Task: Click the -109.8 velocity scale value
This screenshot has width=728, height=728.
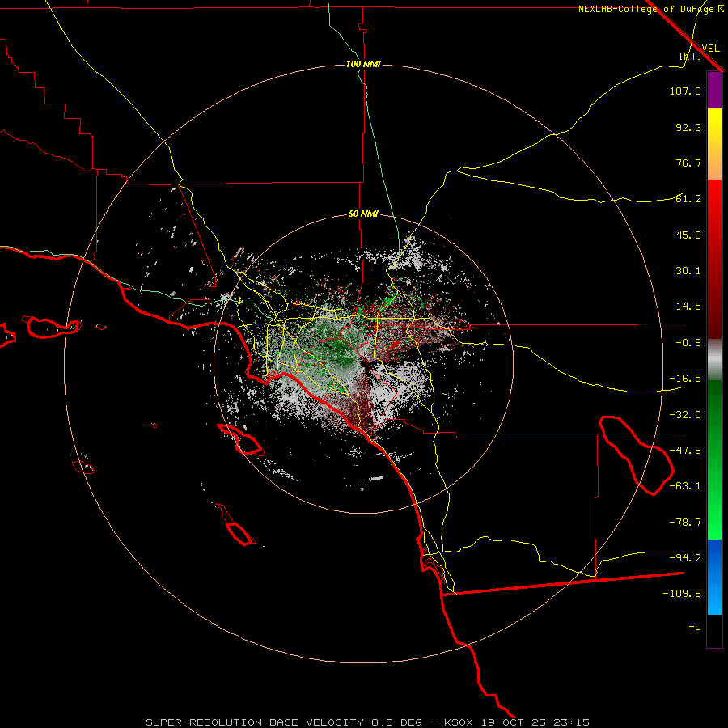Action: click(682, 594)
